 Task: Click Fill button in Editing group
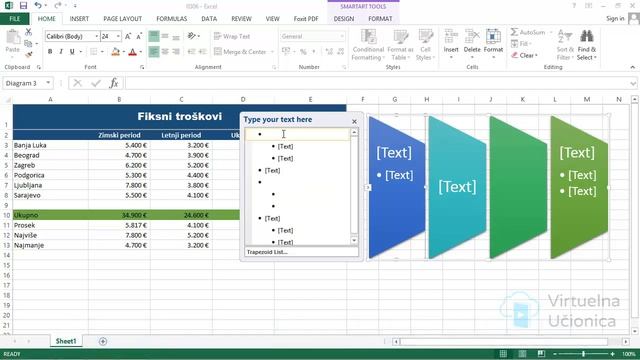521,43
